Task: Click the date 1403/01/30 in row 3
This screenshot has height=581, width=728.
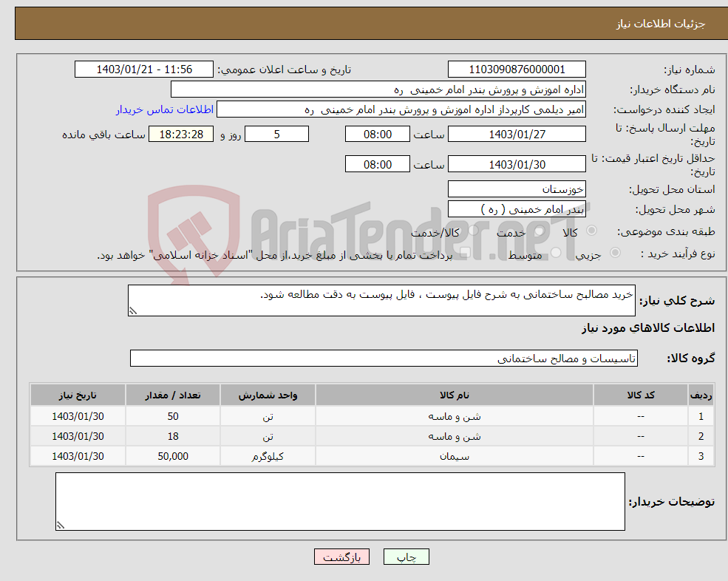Action: click(78, 457)
